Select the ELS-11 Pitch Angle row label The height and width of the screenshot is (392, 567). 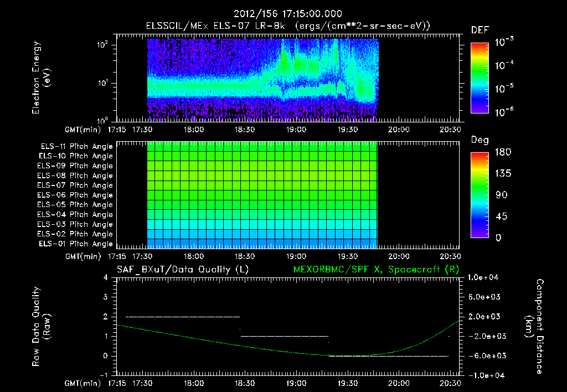[x=76, y=147]
